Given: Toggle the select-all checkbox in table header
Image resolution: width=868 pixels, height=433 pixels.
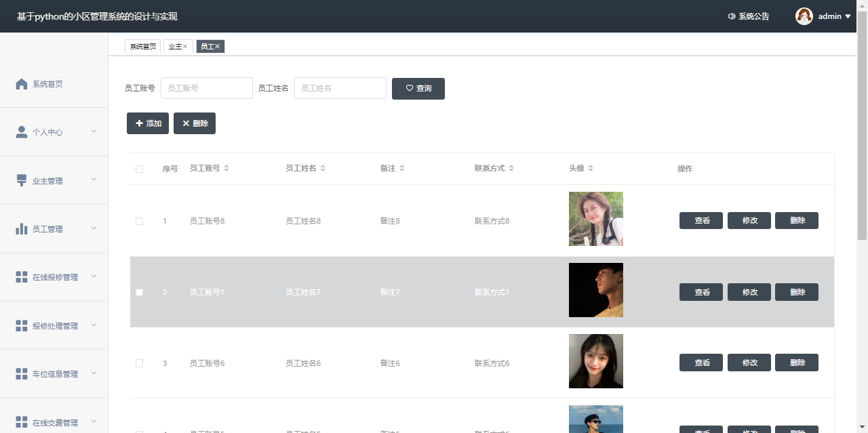Looking at the screenshot, I should click(140, 169).
